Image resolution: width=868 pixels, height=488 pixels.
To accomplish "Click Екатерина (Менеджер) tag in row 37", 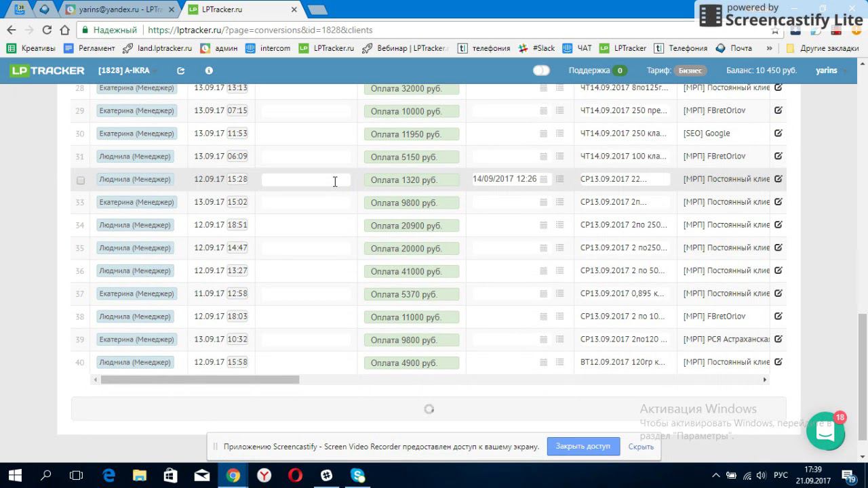I will pos(136,294).
